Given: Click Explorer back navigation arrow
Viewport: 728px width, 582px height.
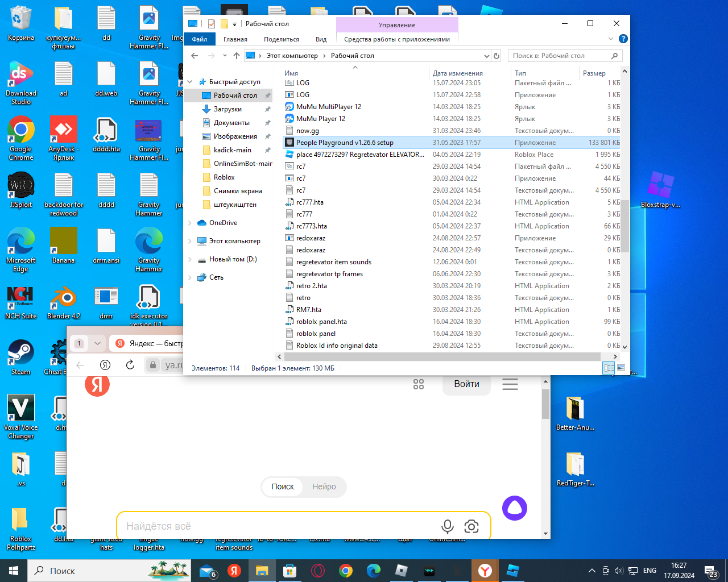Looking at the screenshot, I should point(195,56).
